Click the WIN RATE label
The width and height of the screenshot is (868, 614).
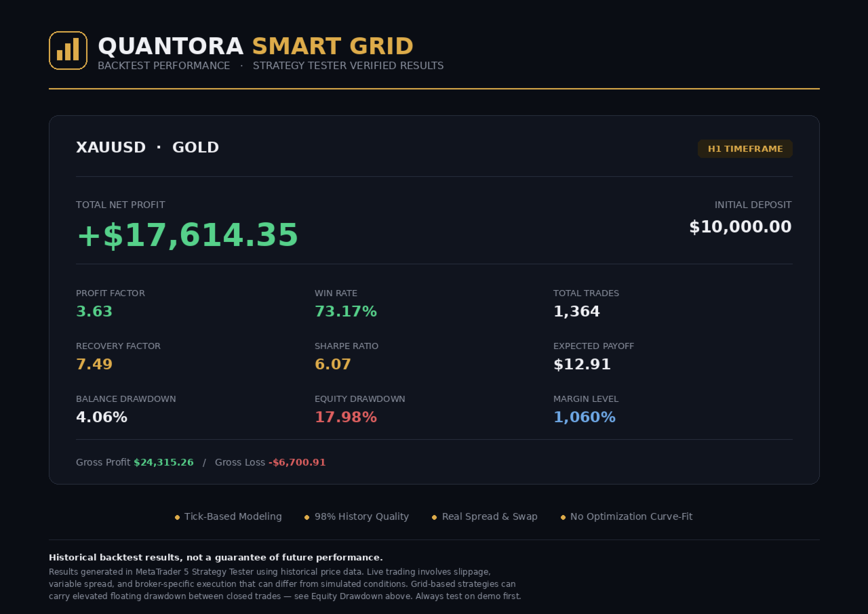(336, 293)
